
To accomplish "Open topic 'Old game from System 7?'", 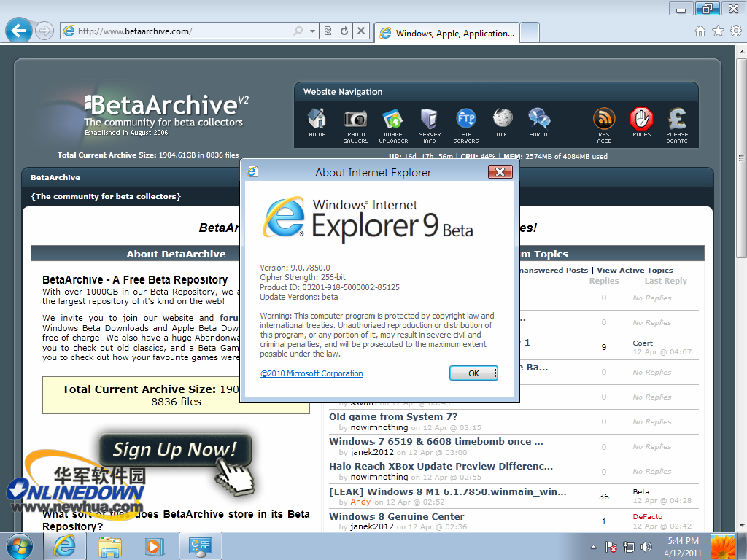I will (x=393, y=416).
